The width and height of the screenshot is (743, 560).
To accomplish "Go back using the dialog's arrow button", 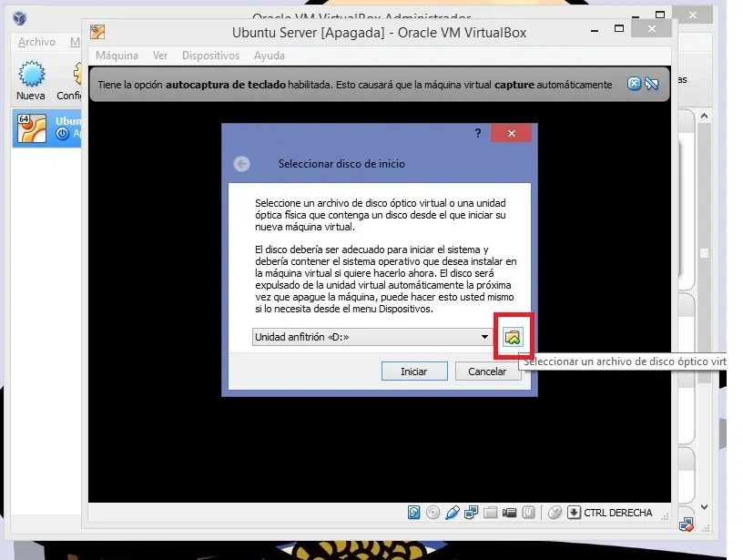I will pyautogui.click(x=241, y=164).
